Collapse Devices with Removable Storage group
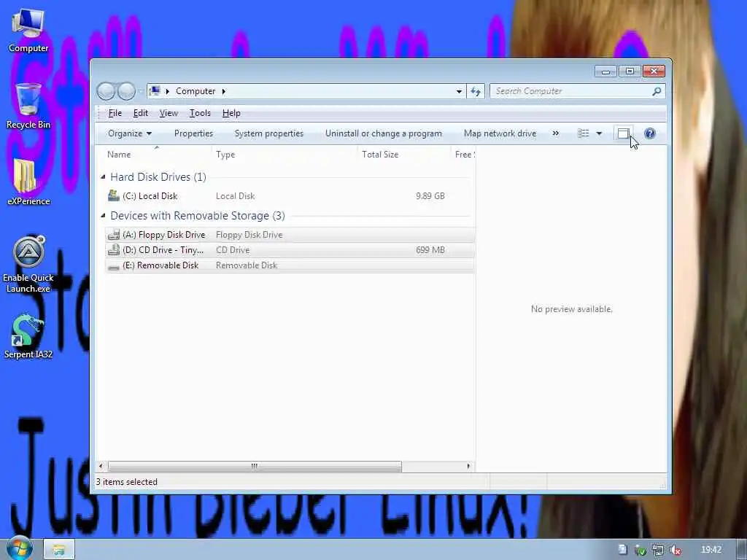 pos(104,215)
